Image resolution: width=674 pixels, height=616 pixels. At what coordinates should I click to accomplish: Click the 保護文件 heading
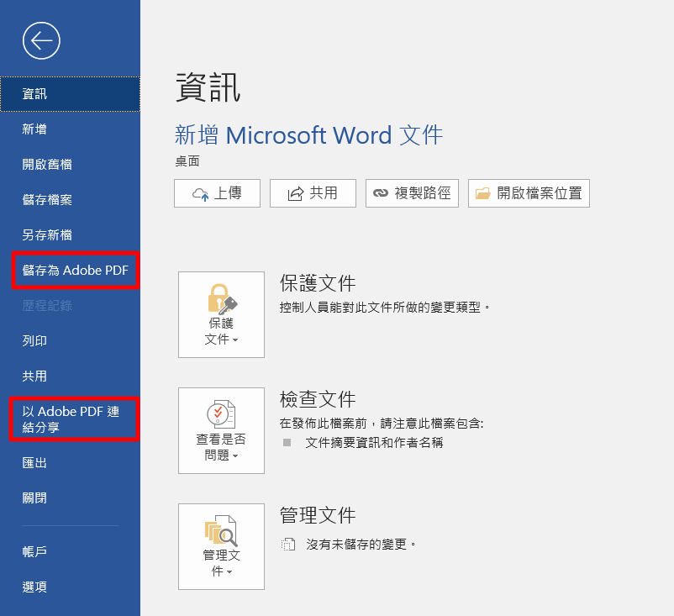(x=318, y=283)
